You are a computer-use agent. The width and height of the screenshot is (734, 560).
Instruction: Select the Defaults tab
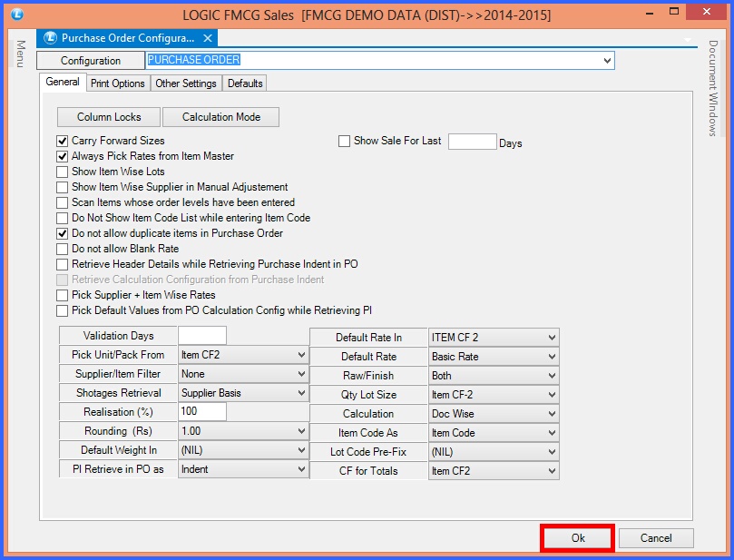[245, 84]
